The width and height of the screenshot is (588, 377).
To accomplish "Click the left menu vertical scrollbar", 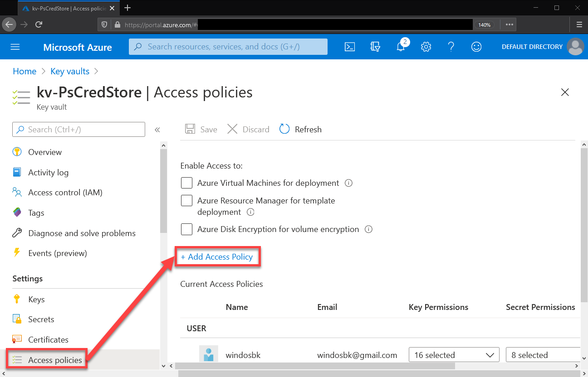I will pyautogui.click(x=164, y=190).
